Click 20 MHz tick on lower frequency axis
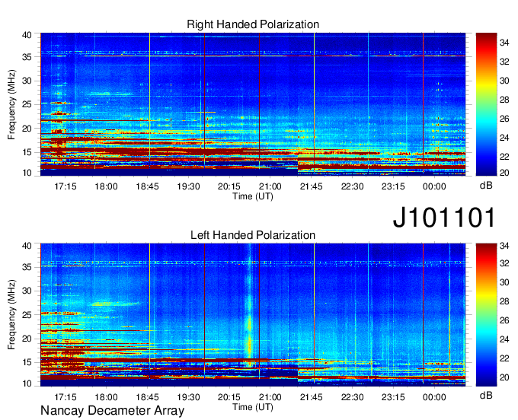The height and width of the screenshot is (420, 518). tap(27, 339)
